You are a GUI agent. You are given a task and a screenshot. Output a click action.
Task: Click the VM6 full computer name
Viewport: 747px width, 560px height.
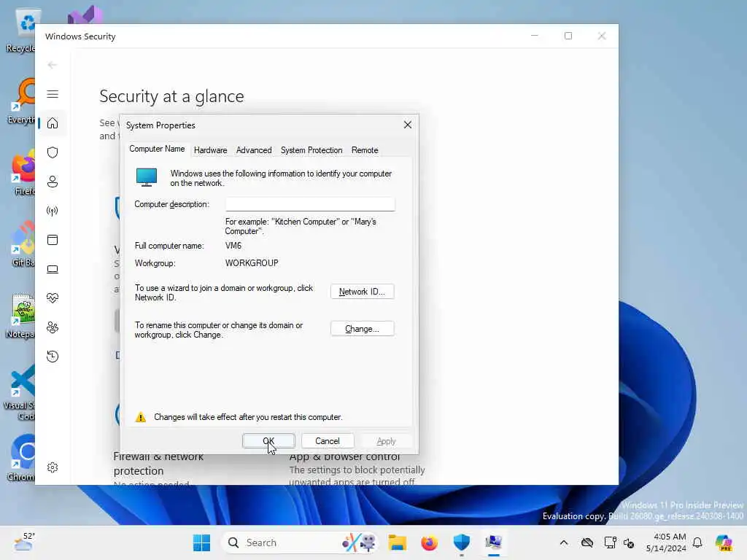[x=233, y=246]
